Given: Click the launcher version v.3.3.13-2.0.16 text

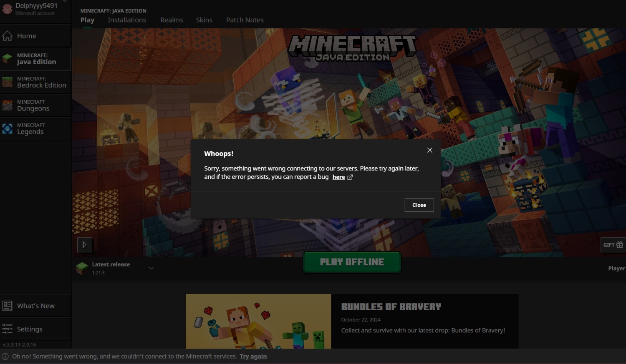Looking at the screenshot, I should pos(19,345).
